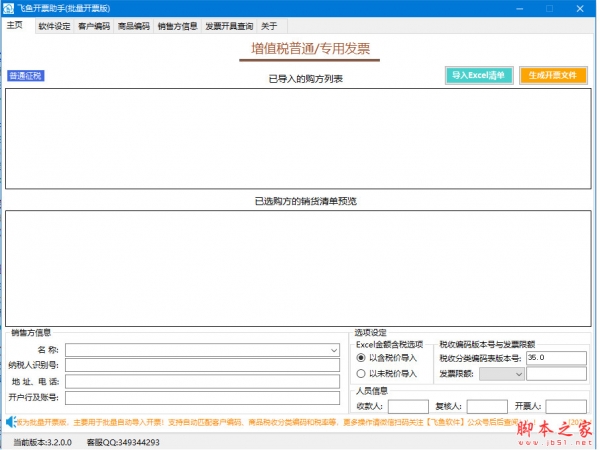600x450 pixels.
Task: Click the 税收分类编码表版本号 field
Action: coord(556,357)
